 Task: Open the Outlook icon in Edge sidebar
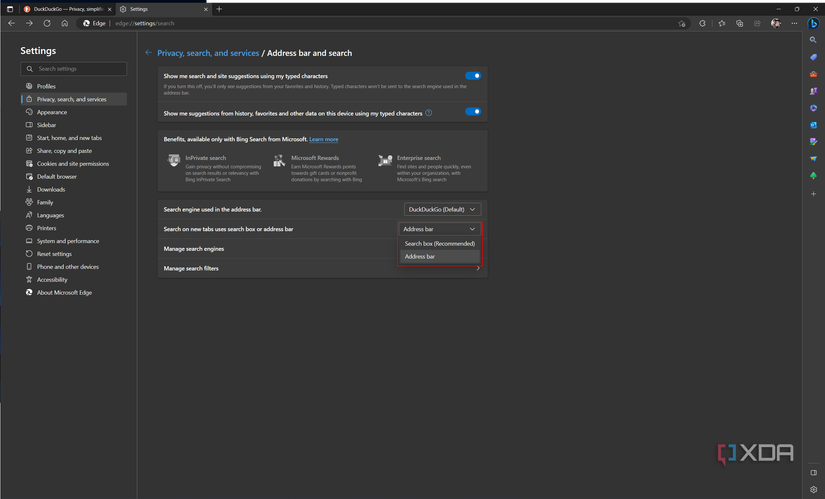point(814,125)
